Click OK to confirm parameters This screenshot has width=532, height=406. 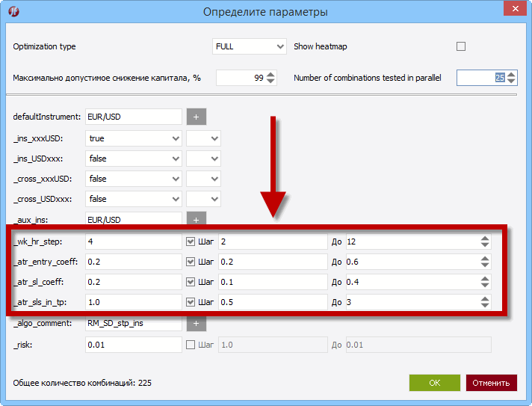(x=435, y=383)
